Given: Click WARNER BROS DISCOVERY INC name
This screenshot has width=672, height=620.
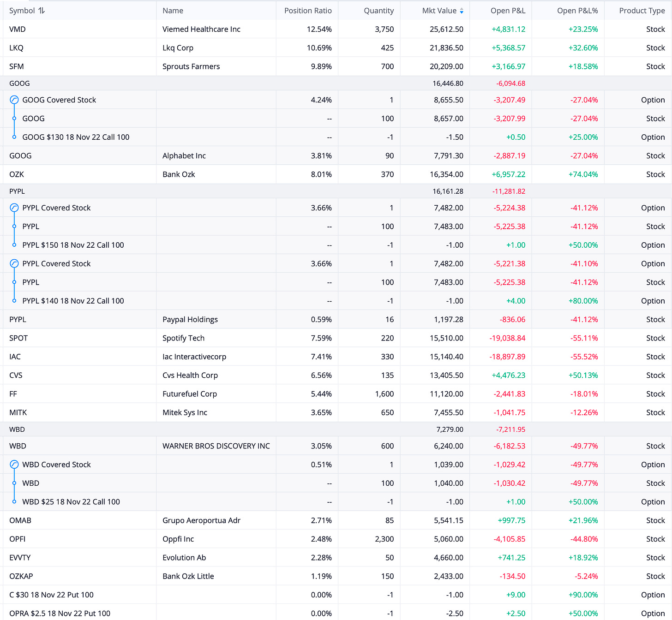Looking at the screenshot, I should point(216,446).
